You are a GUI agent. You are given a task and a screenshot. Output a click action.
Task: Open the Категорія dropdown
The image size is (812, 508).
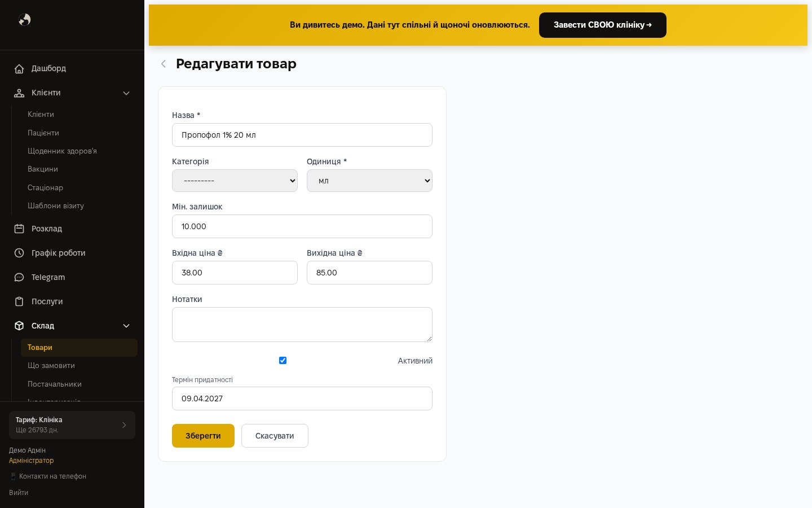pos(235,181)
